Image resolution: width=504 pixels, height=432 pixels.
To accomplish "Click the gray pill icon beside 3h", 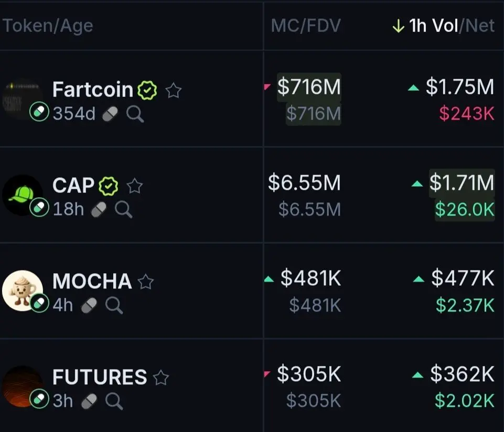I will 89,401.
